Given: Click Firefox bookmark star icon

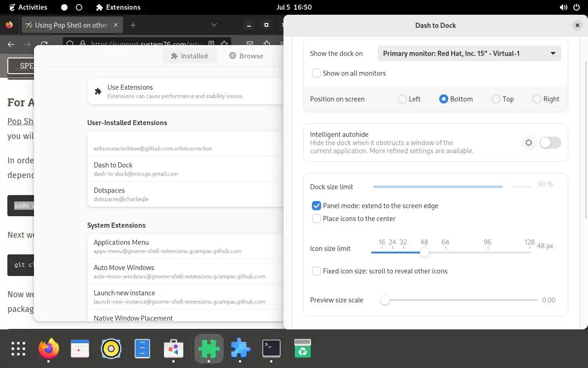Looking at the screenshot, I should 224,44.
